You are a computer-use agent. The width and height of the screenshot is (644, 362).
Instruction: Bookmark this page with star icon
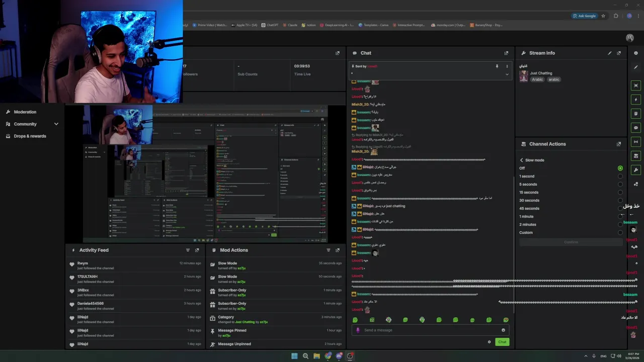tap(603, 16)
